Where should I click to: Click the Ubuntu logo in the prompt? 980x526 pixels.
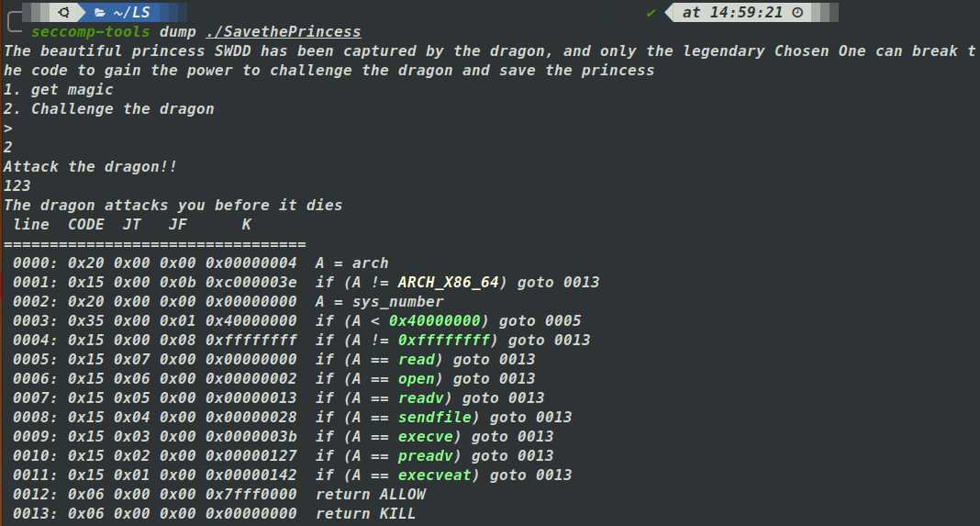pos(63,12)
